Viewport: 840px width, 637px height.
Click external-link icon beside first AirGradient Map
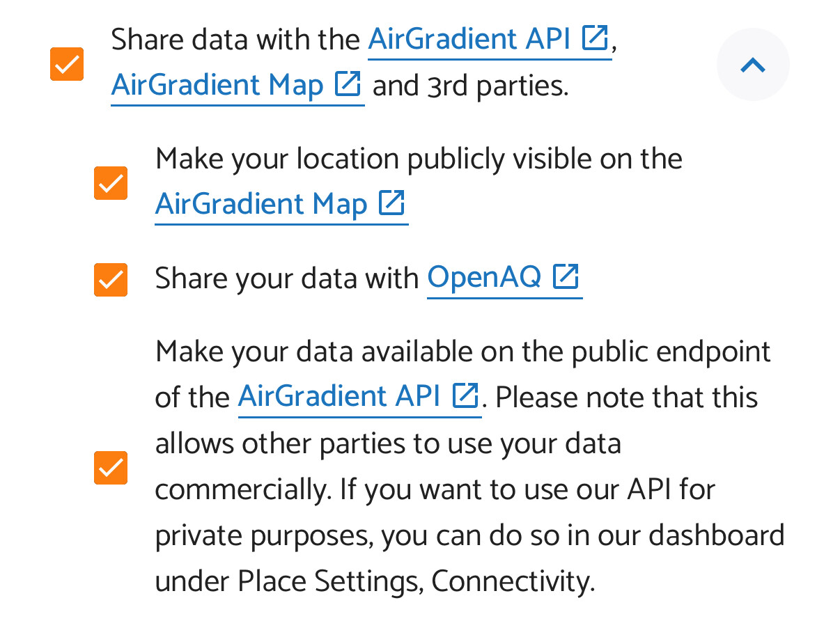pos(347,84)
